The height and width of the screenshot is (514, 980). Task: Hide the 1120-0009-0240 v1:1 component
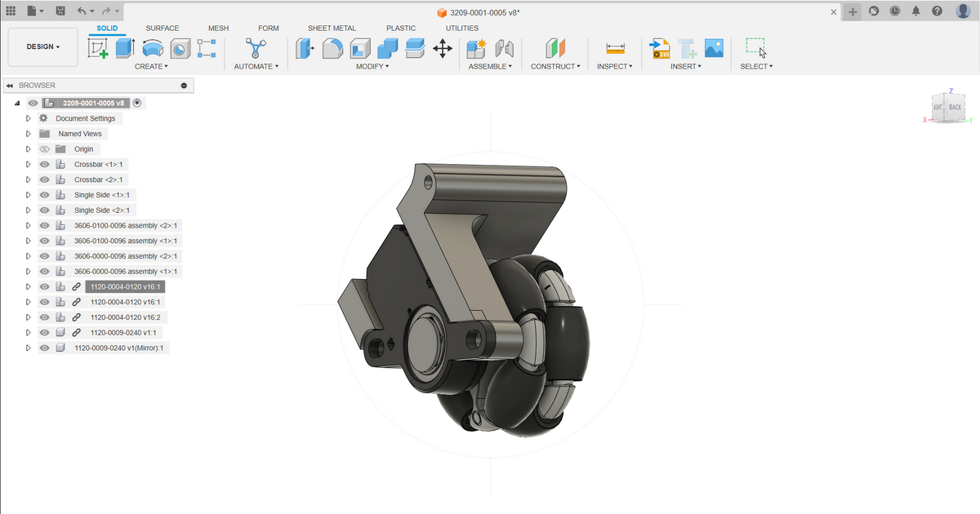pos(44,332)
